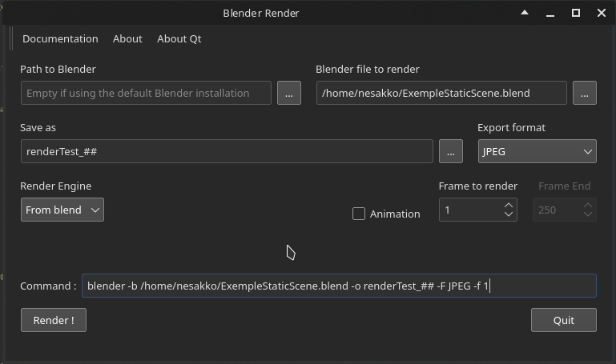Browse for the Blender executable path
616x364 pixels.
click(289, 93)
